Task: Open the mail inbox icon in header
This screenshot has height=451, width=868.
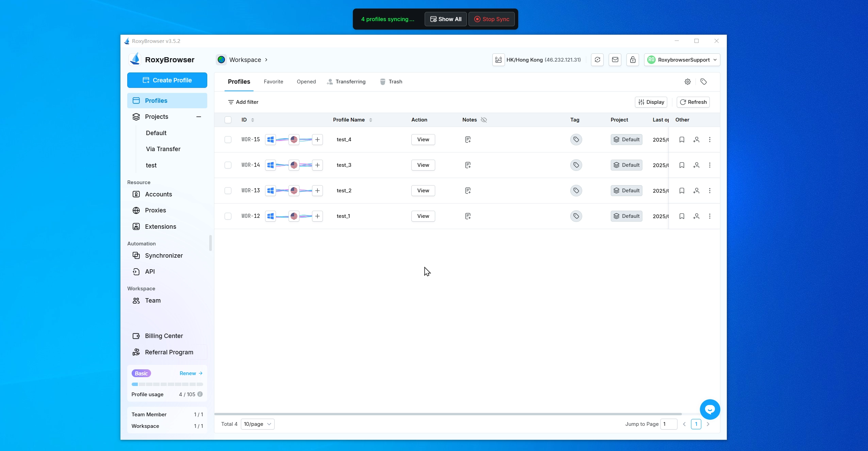Action: point(615,60)
